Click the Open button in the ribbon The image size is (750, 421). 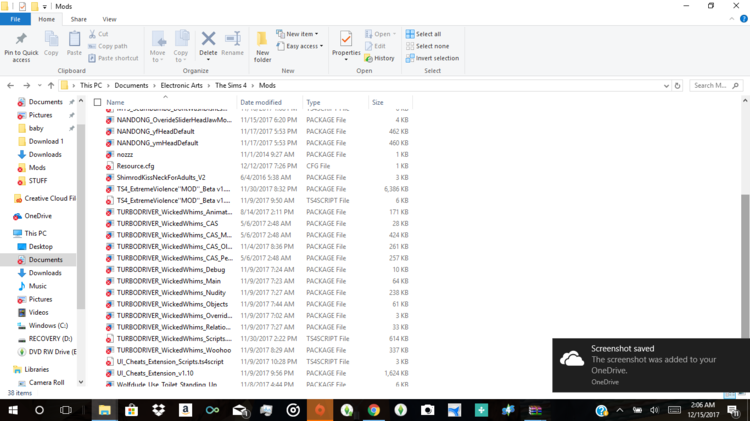(x=380, y=34)
